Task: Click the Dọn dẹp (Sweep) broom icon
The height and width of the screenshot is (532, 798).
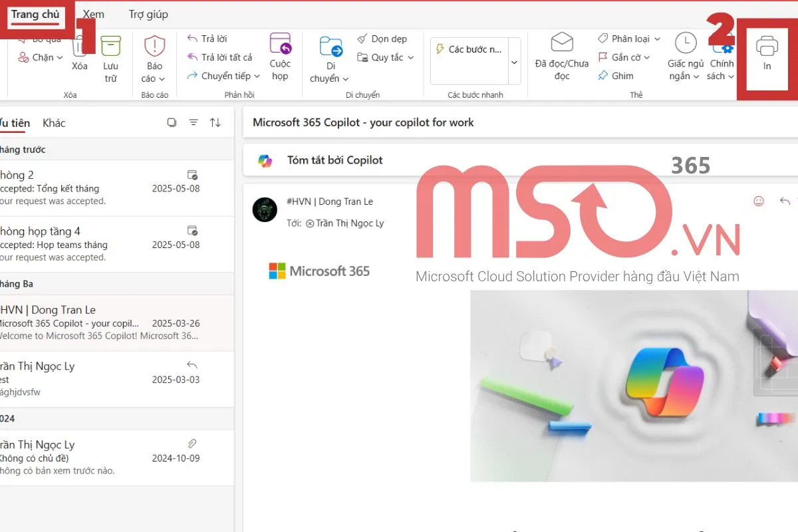Action: pos(363,39)
